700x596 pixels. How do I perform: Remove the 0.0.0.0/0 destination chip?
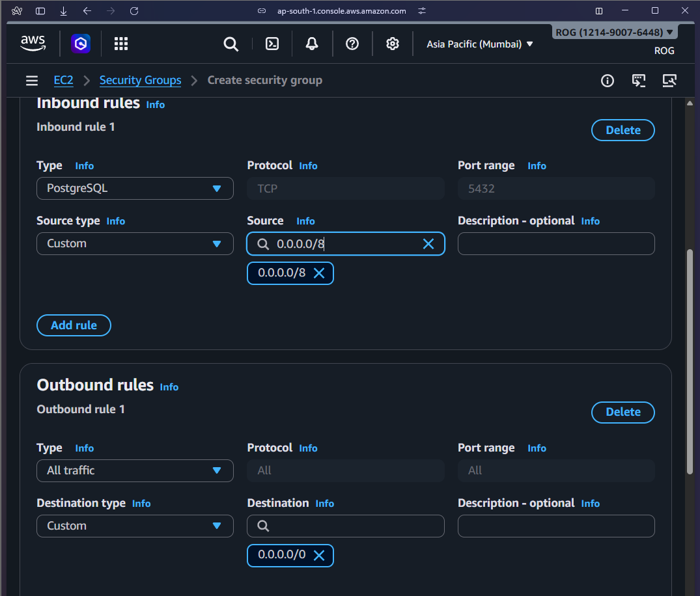319,556
